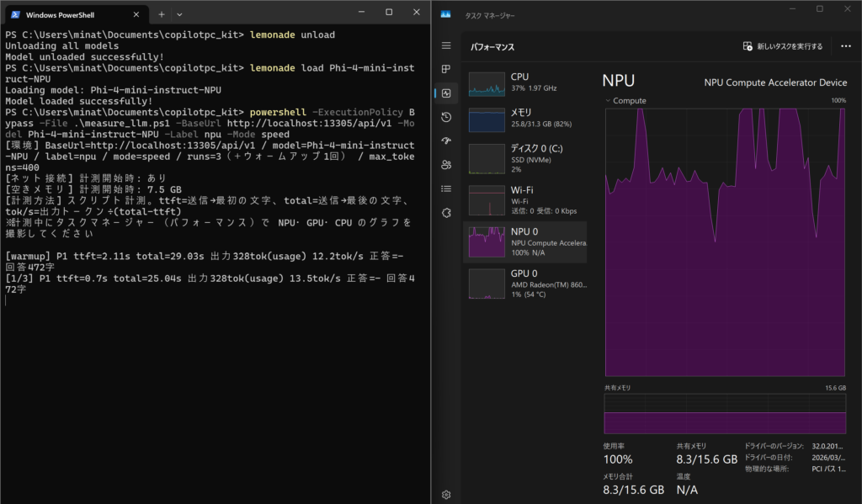Open the Users icon in Task Manager sidebar
The image size is (862, 504).
(446, 164)
